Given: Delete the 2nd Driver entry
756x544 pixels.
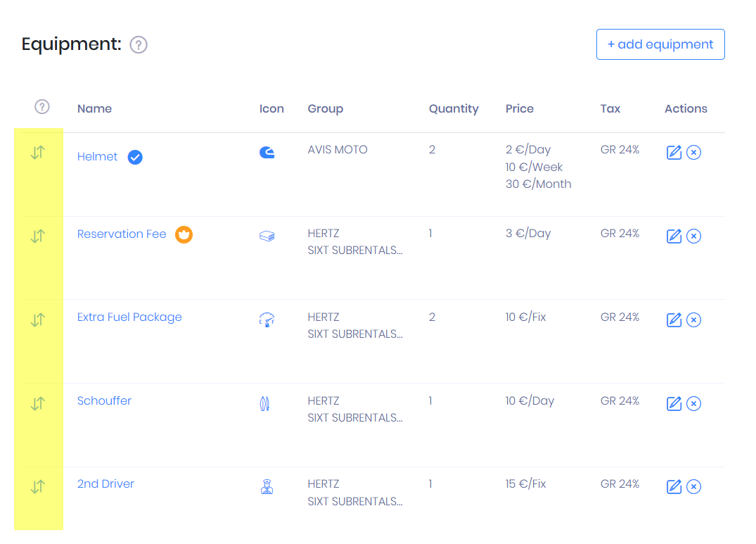Looking at the screenshot, I should (x=693, y=487).
